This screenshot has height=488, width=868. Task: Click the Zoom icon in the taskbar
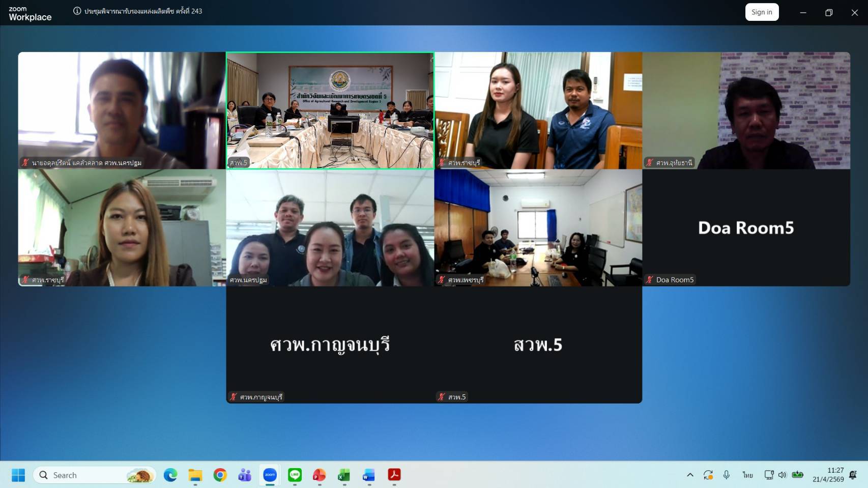click(270, 475)
